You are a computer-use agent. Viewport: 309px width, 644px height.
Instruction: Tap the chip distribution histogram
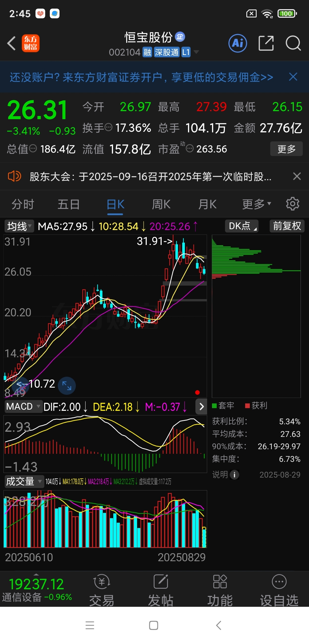[256, 316]
